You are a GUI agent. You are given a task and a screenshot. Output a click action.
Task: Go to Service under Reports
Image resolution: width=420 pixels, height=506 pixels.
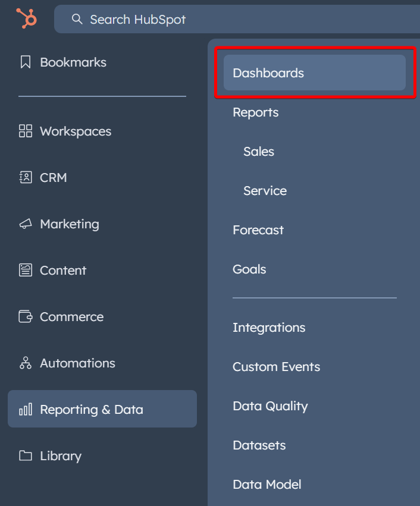click(265, 191)
